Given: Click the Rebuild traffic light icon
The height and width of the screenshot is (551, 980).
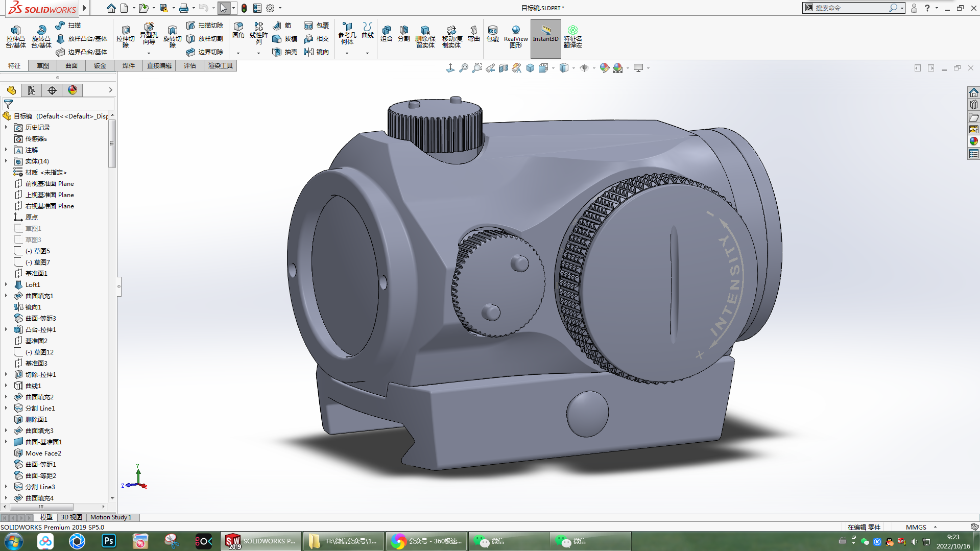Looking at the screenshot, I should point(244,8).
